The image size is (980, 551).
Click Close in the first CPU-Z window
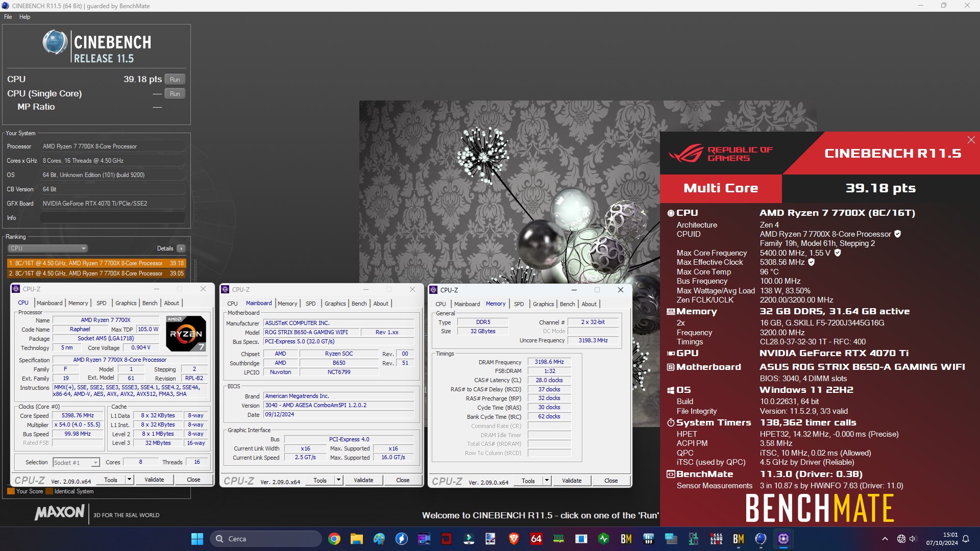pos(193,480)
